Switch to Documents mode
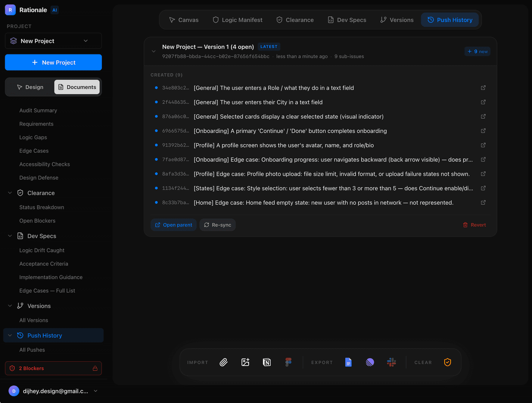This screenshot has height=403, width=532. 77,87
